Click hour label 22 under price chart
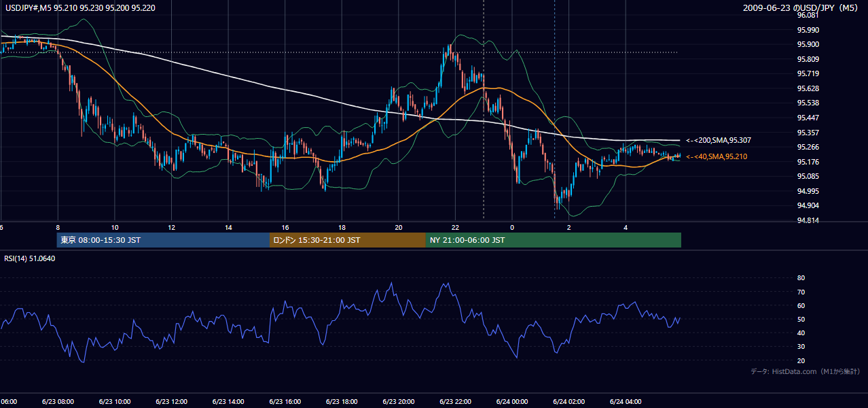The width and height of the screenshot is (868, 408). (456, 227)
